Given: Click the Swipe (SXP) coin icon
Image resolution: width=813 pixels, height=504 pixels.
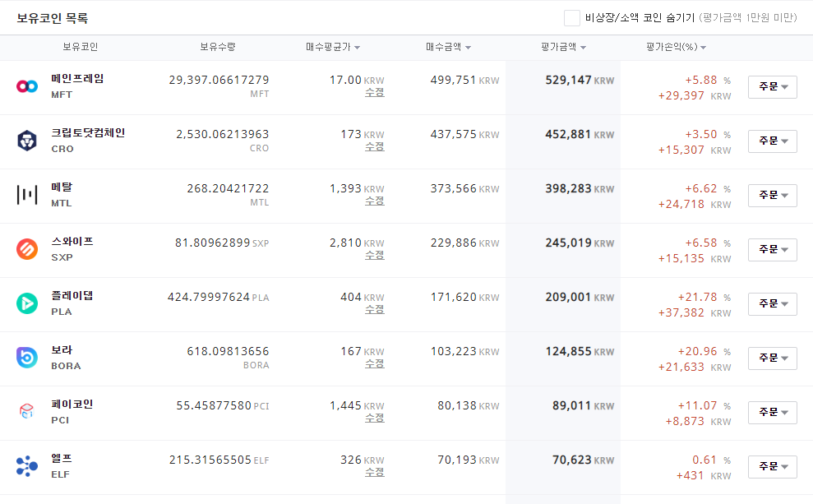Looking at the screenshot, I should click(27, 249).
